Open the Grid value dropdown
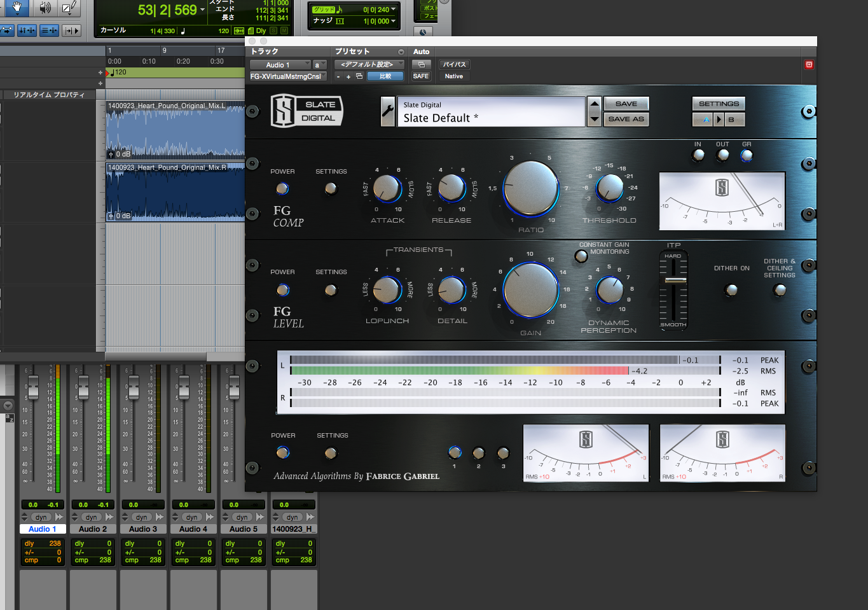The image size is (868, 610). pos(394,10)
